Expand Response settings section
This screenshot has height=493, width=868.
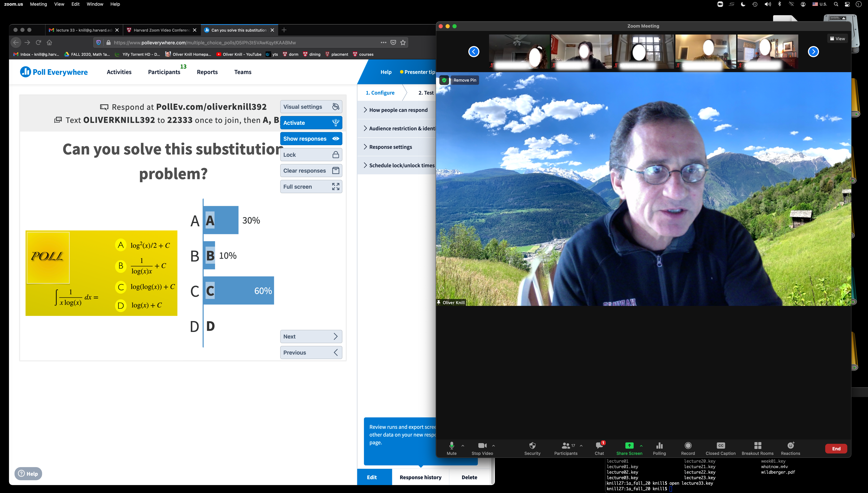pyautogui.click(x=390, y=147)
